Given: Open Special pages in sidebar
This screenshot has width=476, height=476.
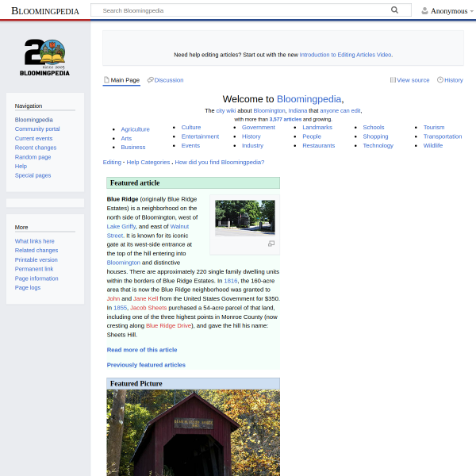Looking at the screenshot, I should click(x=33, y=175).
